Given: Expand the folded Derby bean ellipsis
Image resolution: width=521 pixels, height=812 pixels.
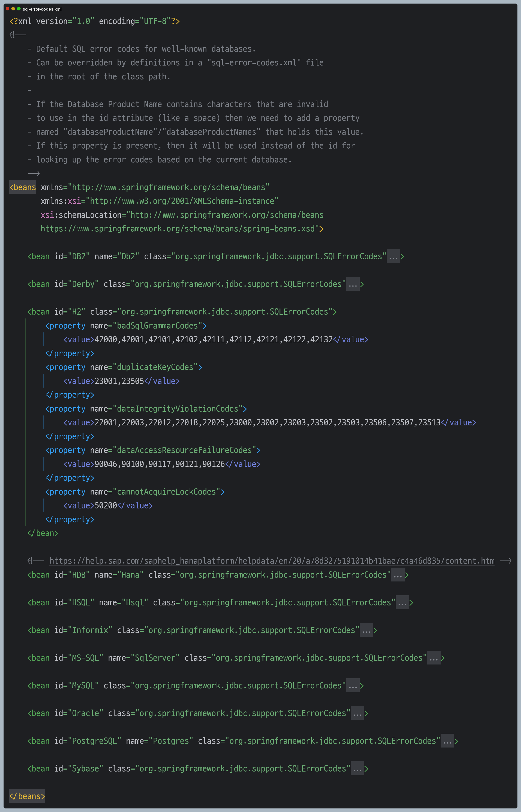Looking at the screenshot, I should 353,284.
